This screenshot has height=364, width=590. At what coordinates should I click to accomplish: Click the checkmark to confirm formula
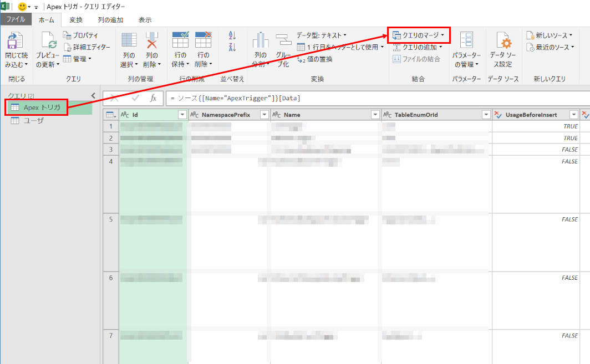pos(135,98)
